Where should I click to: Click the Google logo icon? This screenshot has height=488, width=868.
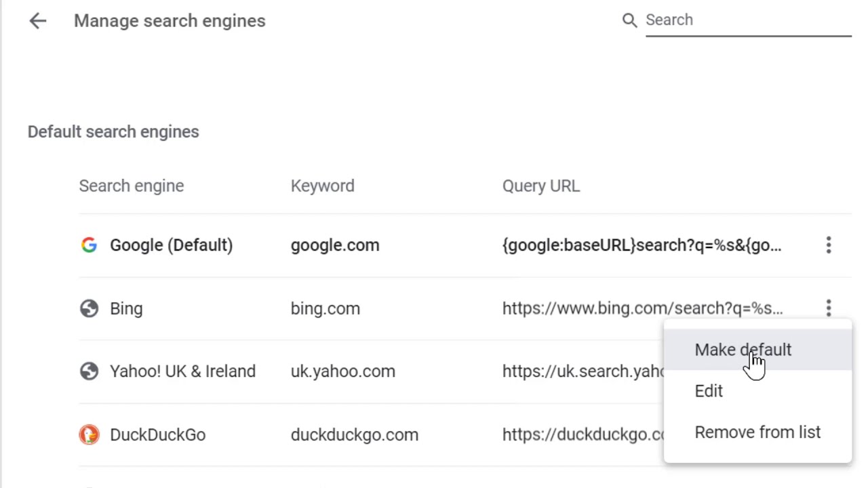[x=89, y=245]
